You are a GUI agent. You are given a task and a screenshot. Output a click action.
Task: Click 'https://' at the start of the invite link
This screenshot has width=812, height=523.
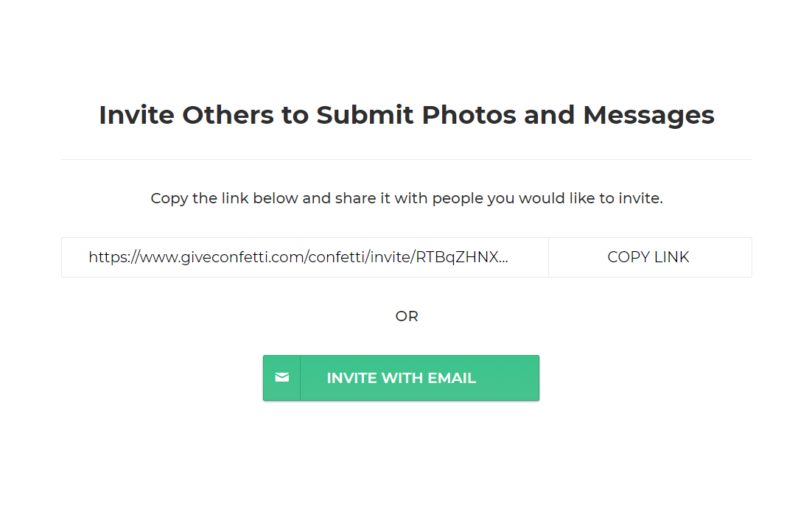tap(110, 257)
